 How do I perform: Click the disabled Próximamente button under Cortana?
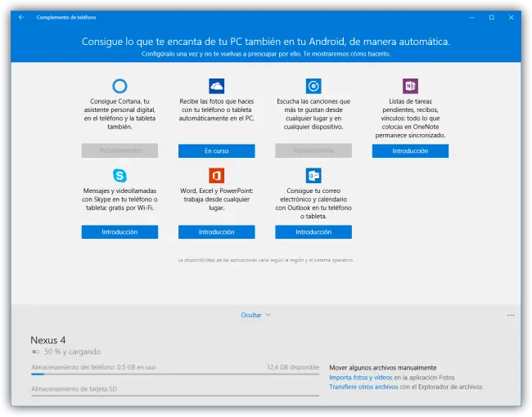pyautogui.click(x=119, y=150)
